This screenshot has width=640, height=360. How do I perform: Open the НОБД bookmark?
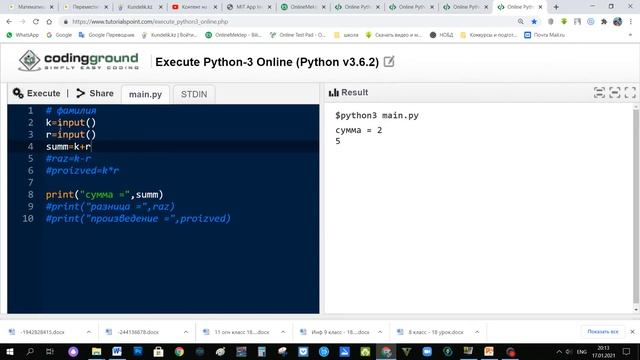click(x=442, y=35)
